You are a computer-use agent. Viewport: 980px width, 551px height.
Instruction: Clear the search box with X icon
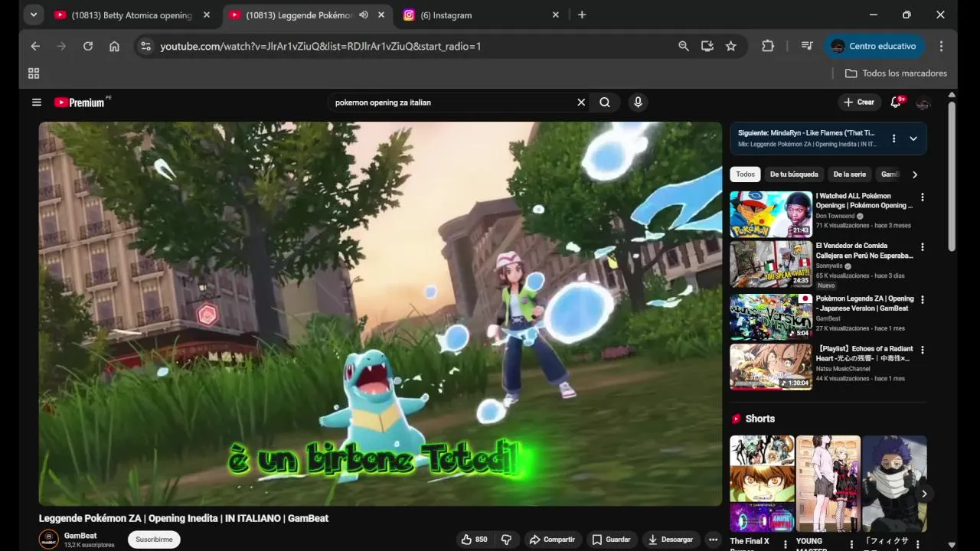pyautogui.click(x=581, y=103)
